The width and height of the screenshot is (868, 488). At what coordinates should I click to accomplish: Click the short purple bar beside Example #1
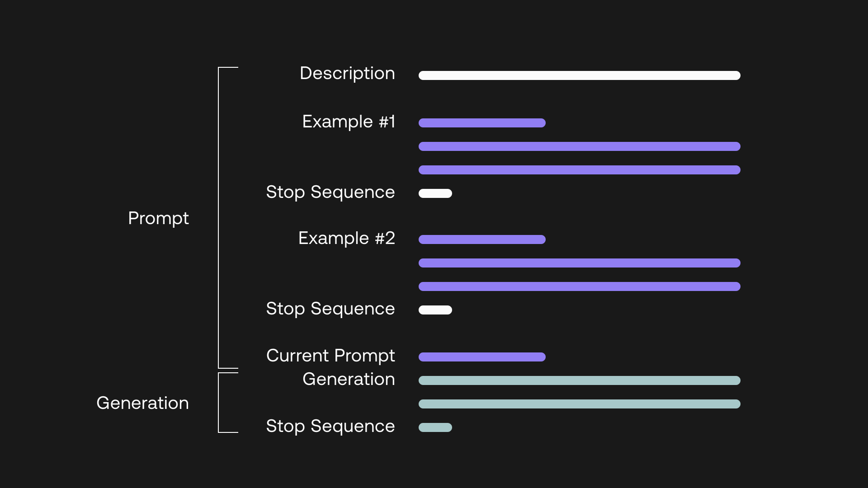[482, 123]
